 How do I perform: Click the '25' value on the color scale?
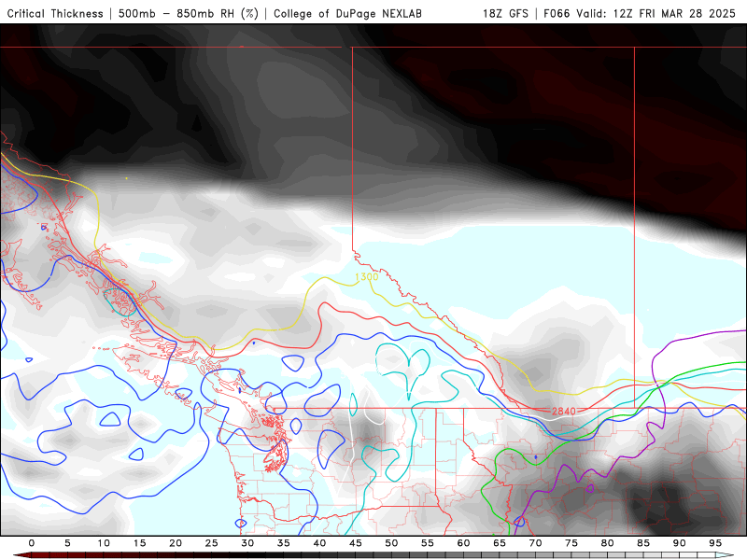pos(212,543)
